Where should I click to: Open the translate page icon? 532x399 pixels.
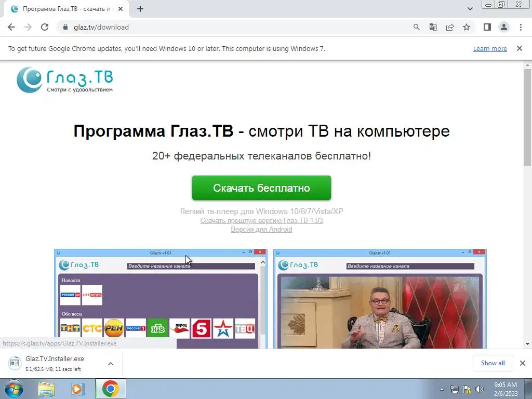pyautogui.click(x=433, y=27)
